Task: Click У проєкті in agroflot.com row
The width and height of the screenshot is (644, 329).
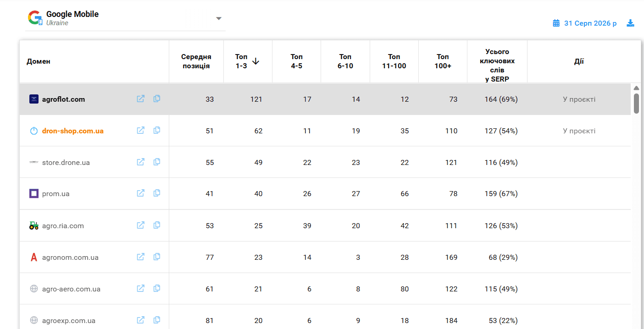Action: [579, 99]
